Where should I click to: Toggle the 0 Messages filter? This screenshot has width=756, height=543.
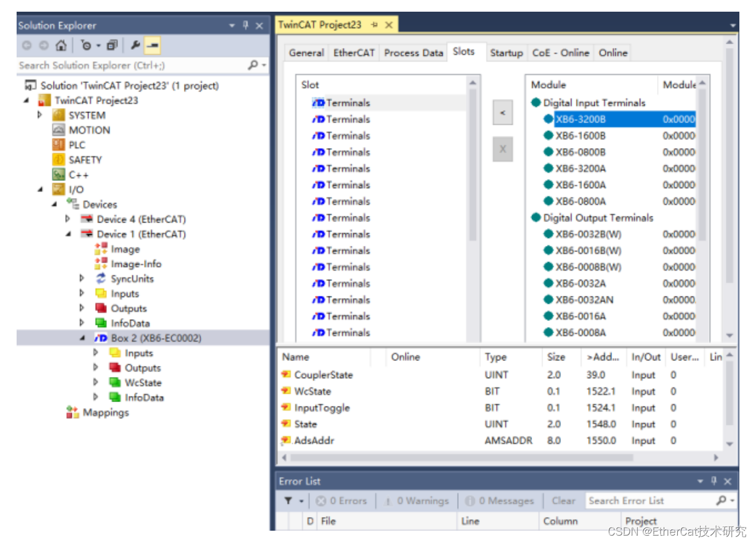click(x=499, y=501)
